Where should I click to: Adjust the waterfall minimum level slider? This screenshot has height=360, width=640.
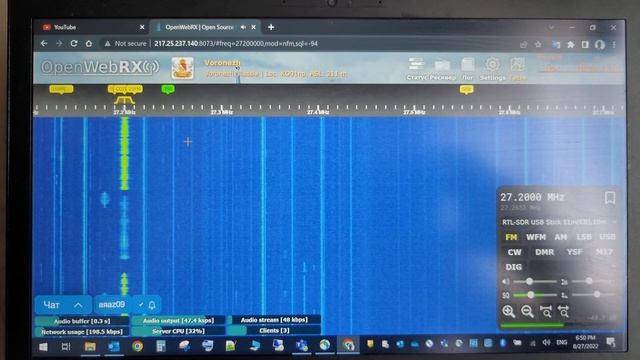coord(593,294)
